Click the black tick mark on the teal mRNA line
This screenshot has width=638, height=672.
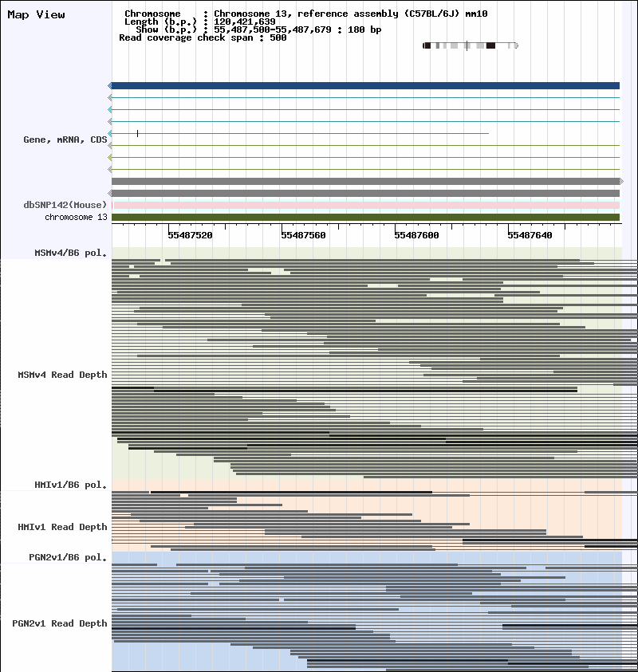137,134
